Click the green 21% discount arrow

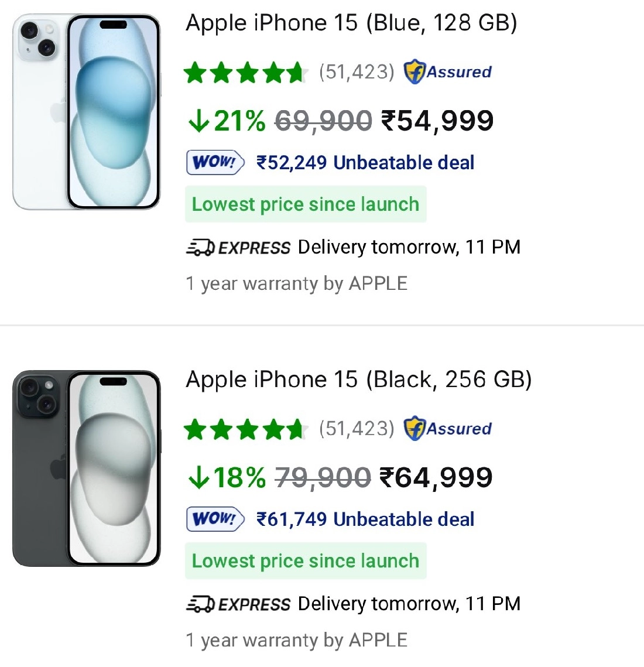click(199, 121)
